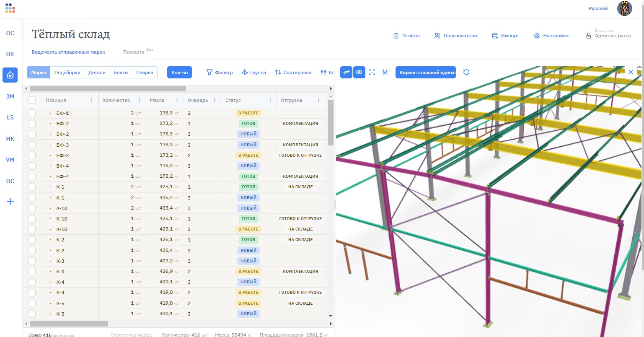Switch to the Болты tab
The image size is (644, 337).
(x=121, y=73)
